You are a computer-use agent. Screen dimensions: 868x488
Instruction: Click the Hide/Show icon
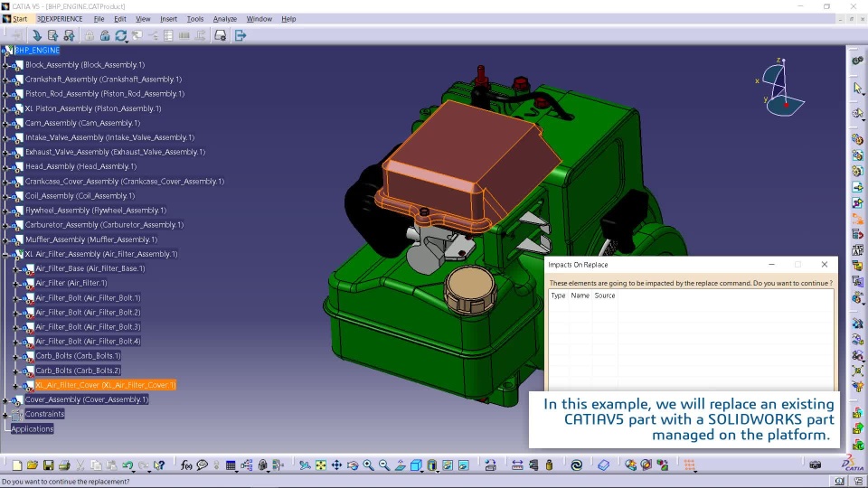(x=448, y=465)
